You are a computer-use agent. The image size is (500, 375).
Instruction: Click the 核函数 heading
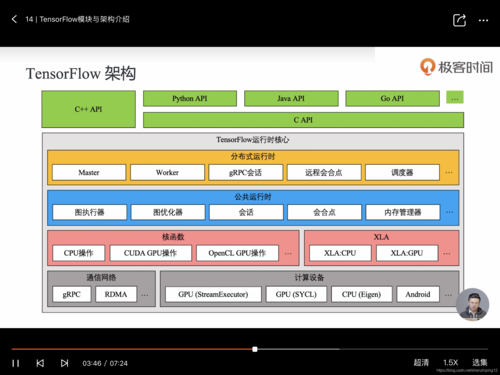pyautogui.click(x=173, y=237)
